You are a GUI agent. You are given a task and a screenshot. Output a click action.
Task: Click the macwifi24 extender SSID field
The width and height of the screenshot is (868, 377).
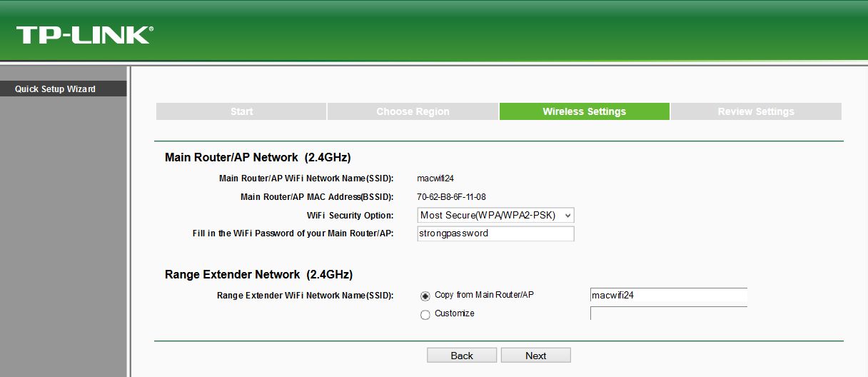click(x=668, y=296)
